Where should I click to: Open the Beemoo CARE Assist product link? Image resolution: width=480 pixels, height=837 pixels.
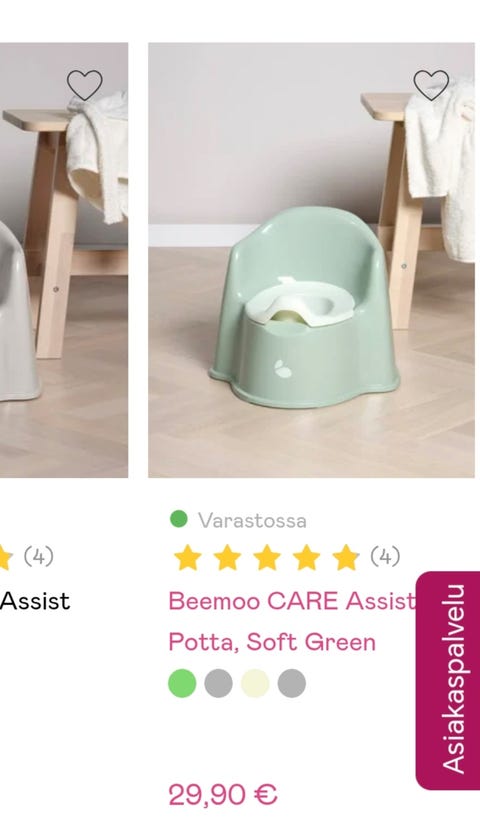tap(292, 601)
